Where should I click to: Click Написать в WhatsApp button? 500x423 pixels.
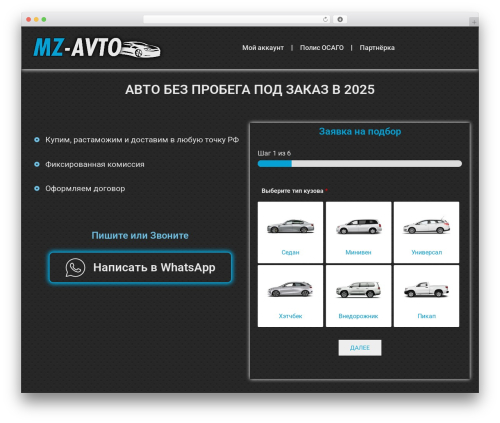(x=140, y=267)
